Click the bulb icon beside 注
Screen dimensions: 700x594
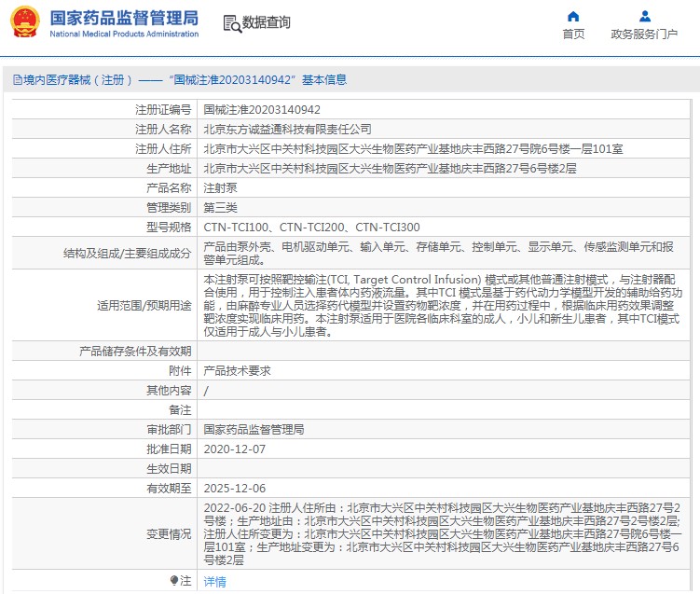(x=174, y=580)
